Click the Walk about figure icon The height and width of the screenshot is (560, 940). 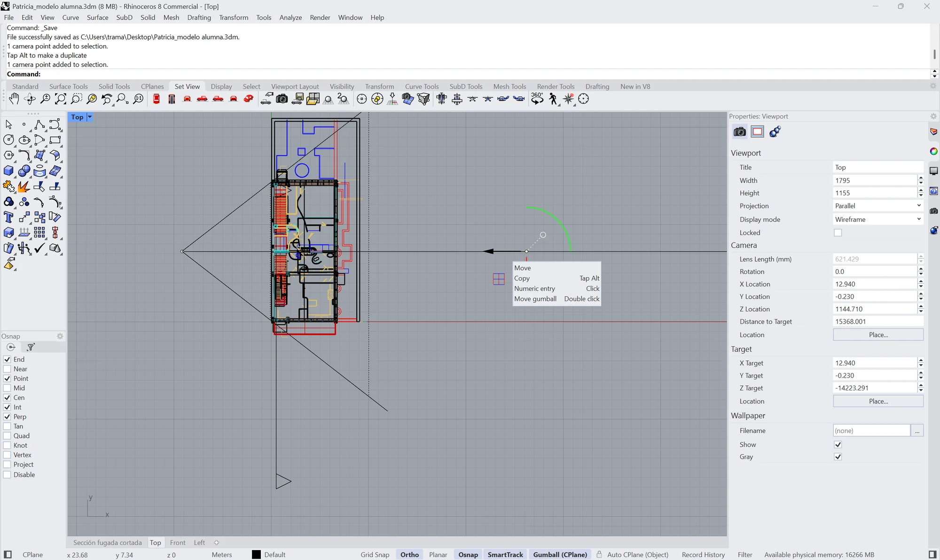(553, 99)
